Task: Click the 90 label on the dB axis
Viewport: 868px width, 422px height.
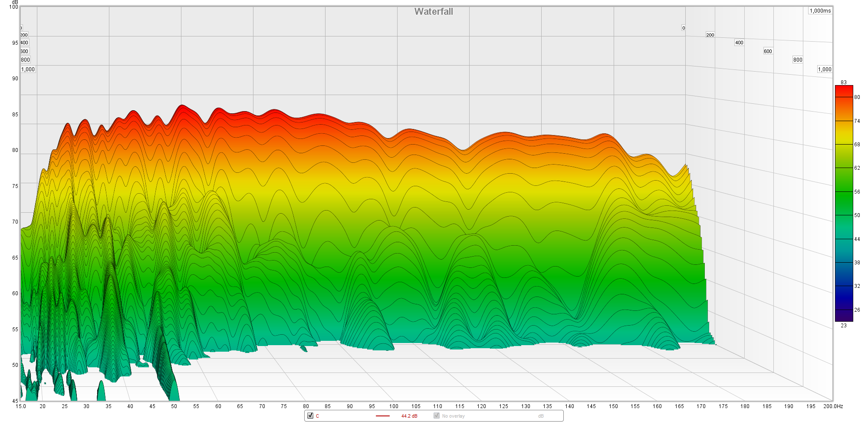Action: [15, 79]
